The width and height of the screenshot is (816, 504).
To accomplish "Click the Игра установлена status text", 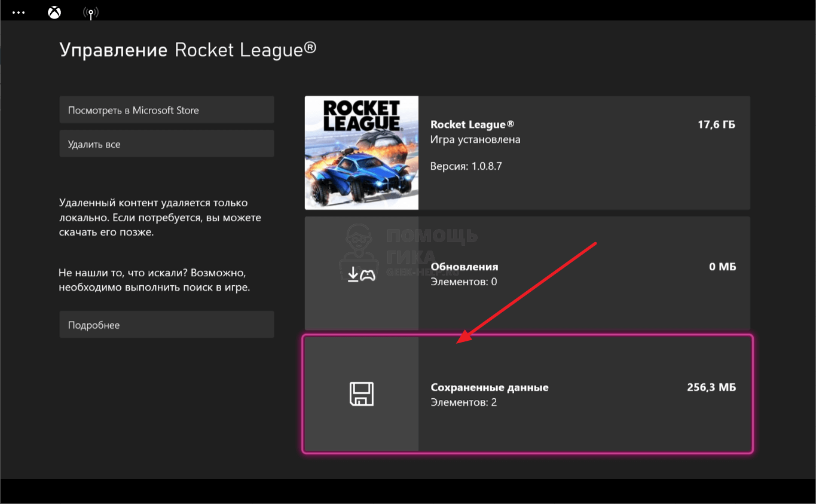I will pos(475,139).
